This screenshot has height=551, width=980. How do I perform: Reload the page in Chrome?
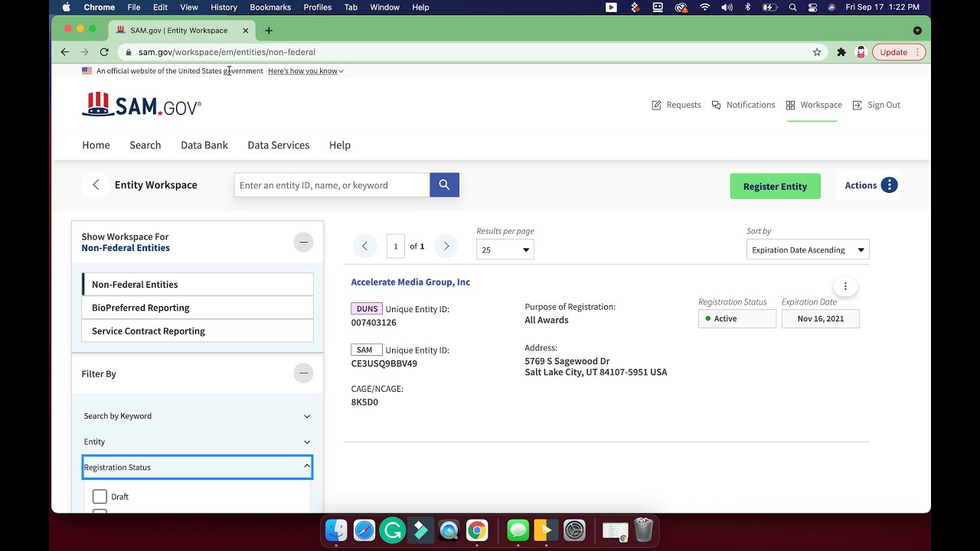[x=104, y=52]
